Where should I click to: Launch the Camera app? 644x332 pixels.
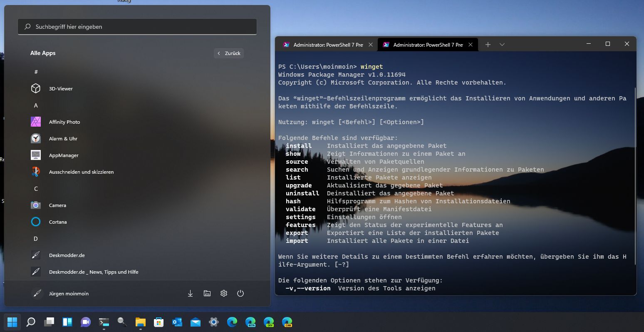(x=137, y=205)
